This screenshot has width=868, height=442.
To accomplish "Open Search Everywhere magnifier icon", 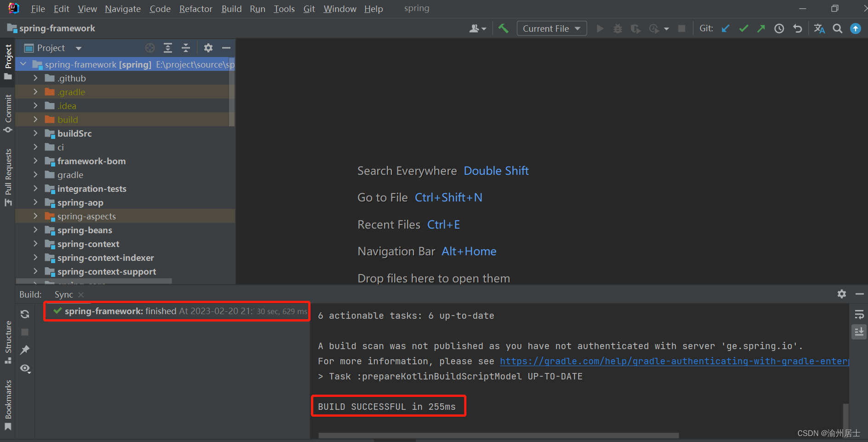I will coord(838,29).
